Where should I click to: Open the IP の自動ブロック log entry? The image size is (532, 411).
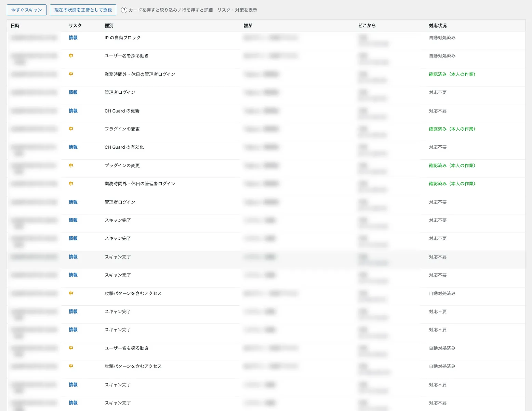click(x=266, y=41)
